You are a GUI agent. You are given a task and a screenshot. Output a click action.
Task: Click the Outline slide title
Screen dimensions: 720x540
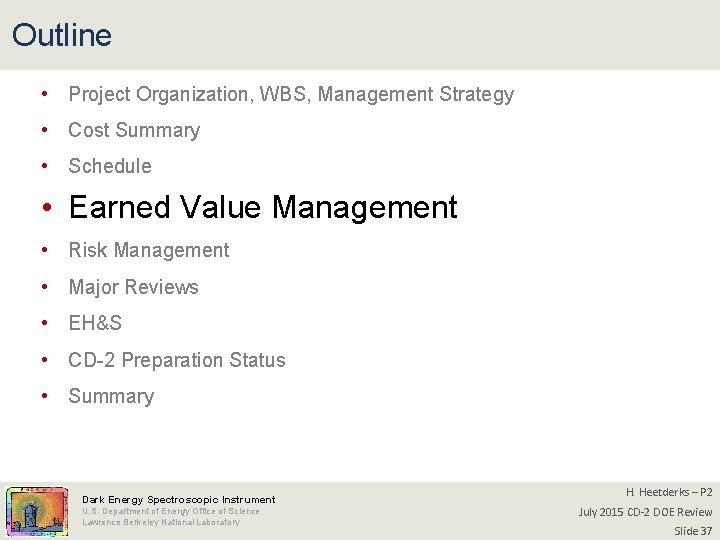coord(62,35)
